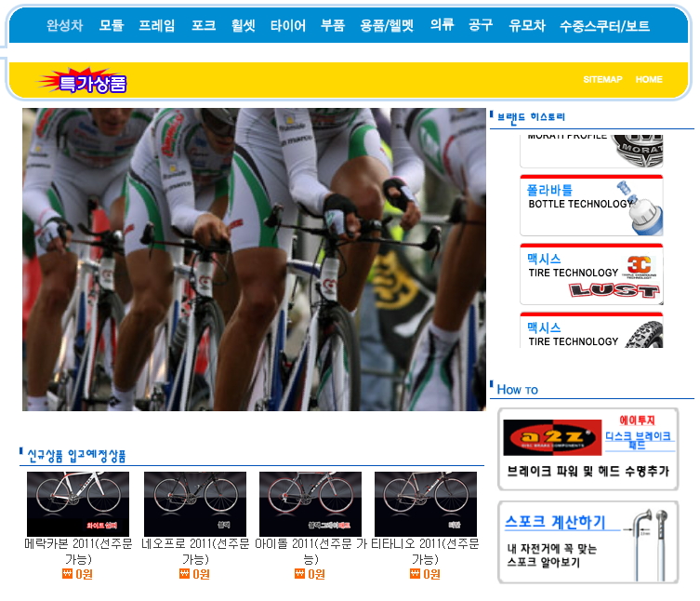The width and height of the screenshot is (700, 601).
Task: Select the 티타니오 2011 product thumbnail
Action: [426, 504]
